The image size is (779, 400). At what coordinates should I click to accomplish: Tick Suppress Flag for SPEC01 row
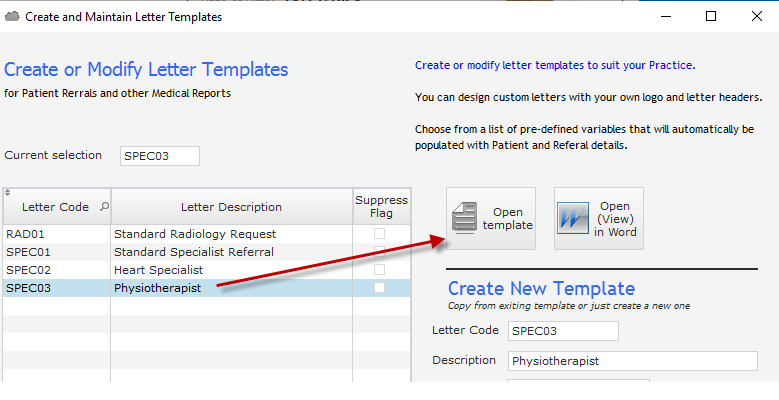coord(380,251)
